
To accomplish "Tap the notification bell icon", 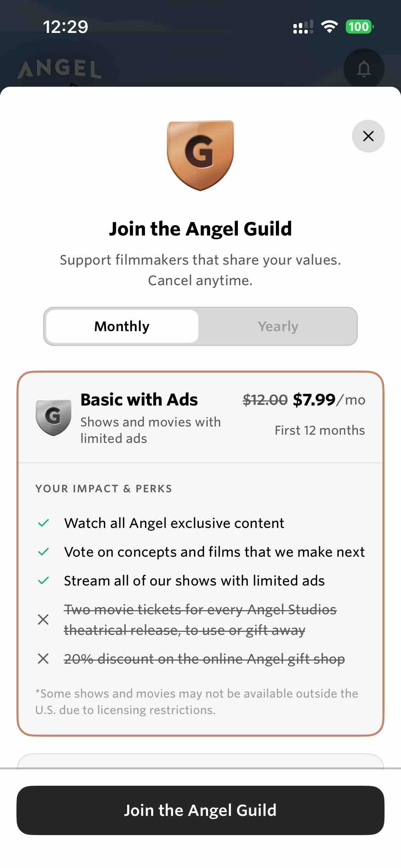I will tap(364, 69).
